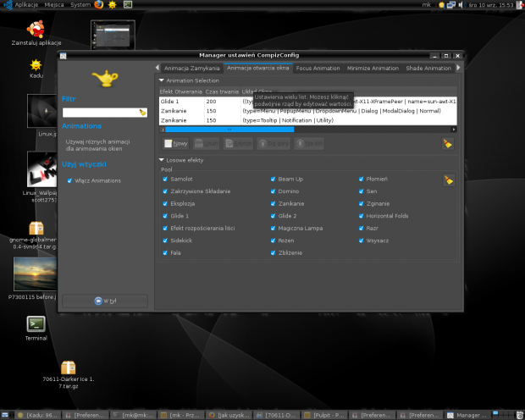Click the W tył back button
Screen dimensions: 525x420
click(x=105, y=301)
